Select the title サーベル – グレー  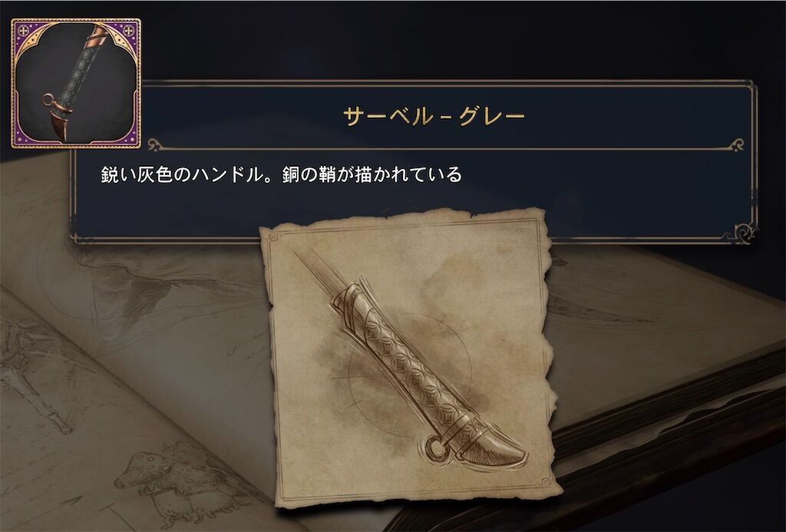pyautogui.click(x=434, y=117)
